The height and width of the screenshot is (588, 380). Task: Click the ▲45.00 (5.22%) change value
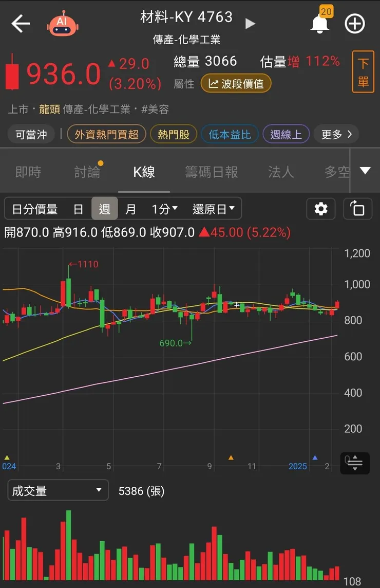245,232
